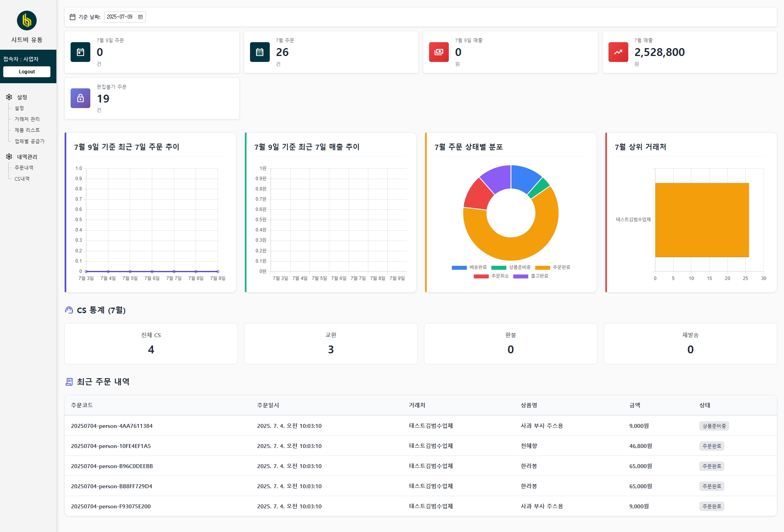Click the Logout button
Screen dimensions: 784x532
[x=27, y=72]
